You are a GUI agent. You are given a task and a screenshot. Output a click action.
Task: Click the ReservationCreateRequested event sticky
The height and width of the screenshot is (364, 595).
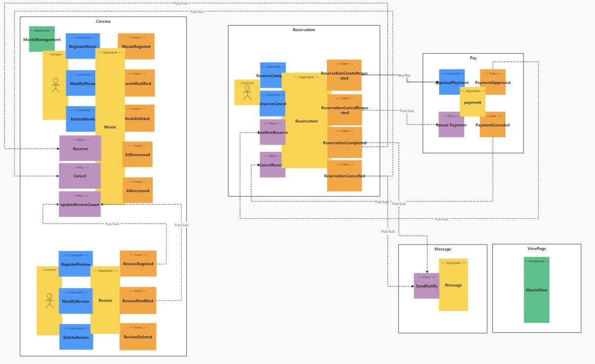click(344, 75)
